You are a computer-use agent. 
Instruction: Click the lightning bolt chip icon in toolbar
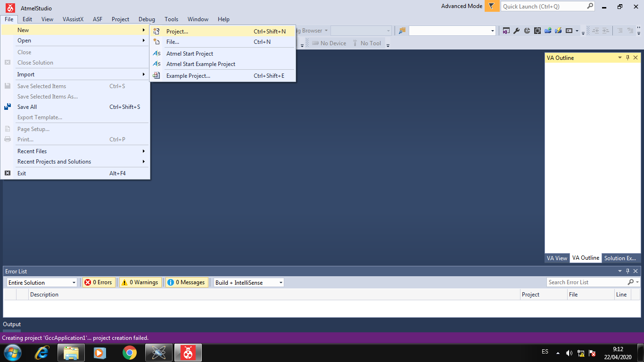[x=558, y=31]
